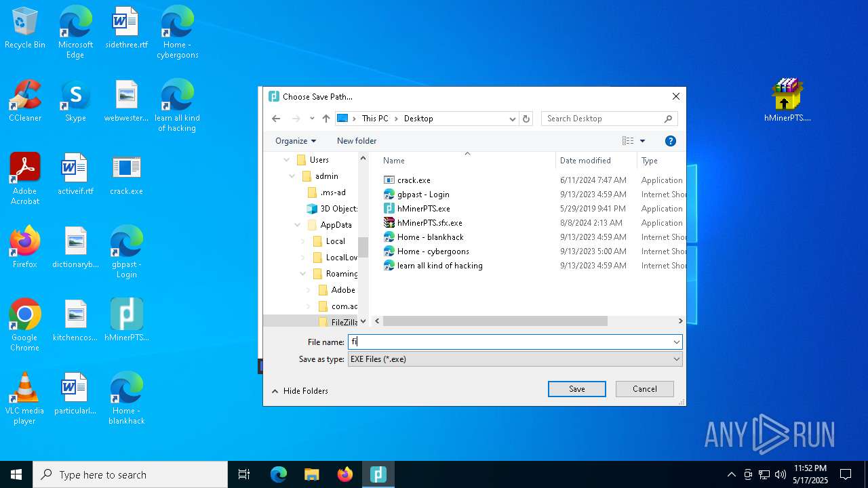
Task: Collapse the Roaming tree node
Action: [303, 274]
